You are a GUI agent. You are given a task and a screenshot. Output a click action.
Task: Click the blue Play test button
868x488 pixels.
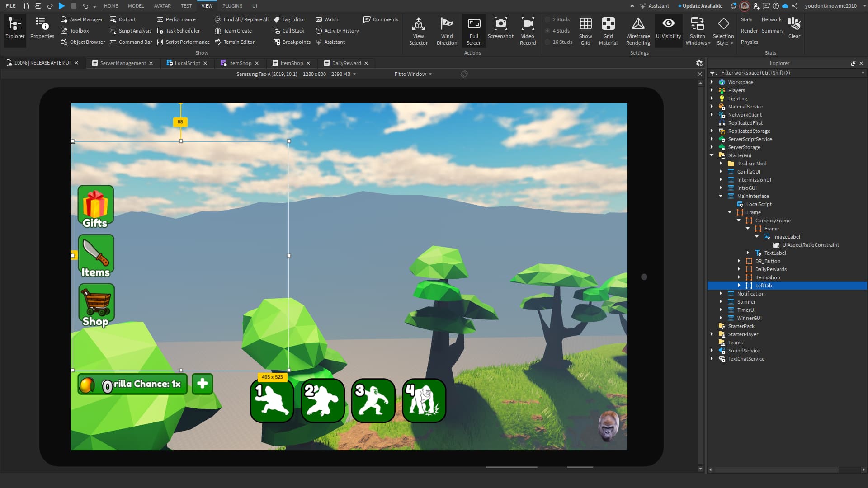coord(62,6)
